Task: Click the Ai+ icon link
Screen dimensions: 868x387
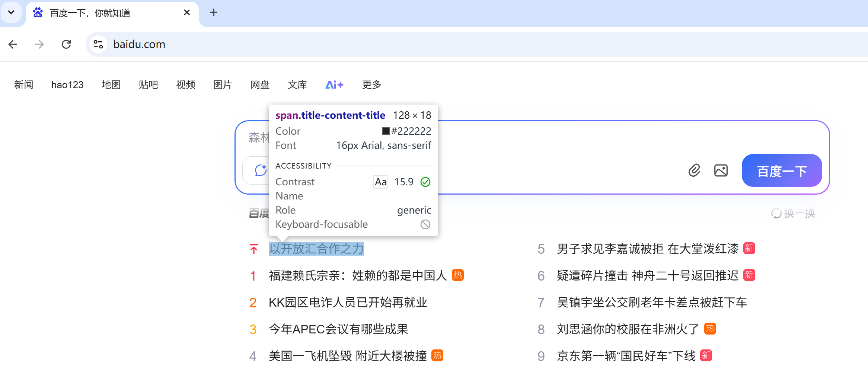Action: [x=334, y=85]
